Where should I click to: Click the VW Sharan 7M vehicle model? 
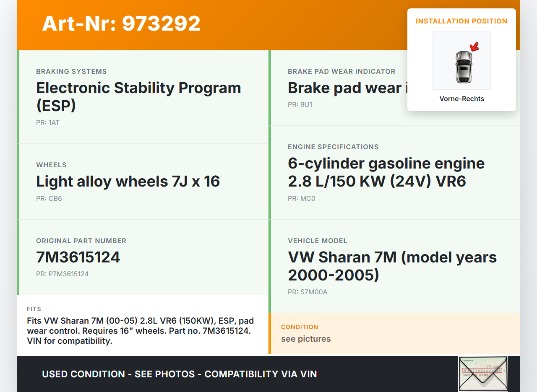392,266
